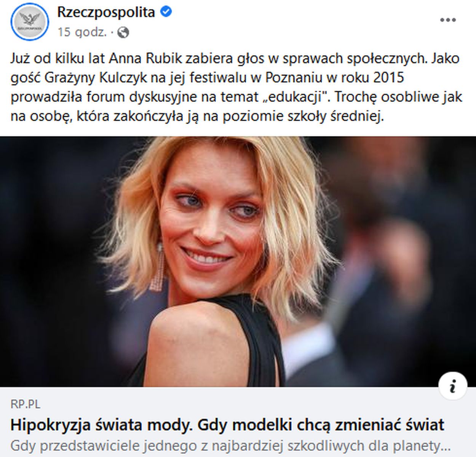This screenshot has height=457, width=476.
Task: Open the Rzeczpospolita page name link
Action: (x=106, y=12)
